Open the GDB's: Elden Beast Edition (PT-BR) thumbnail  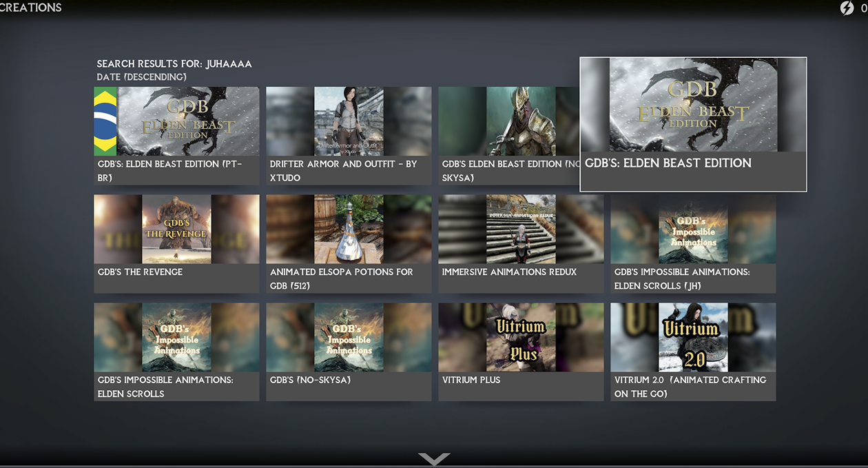pos(177,121)
